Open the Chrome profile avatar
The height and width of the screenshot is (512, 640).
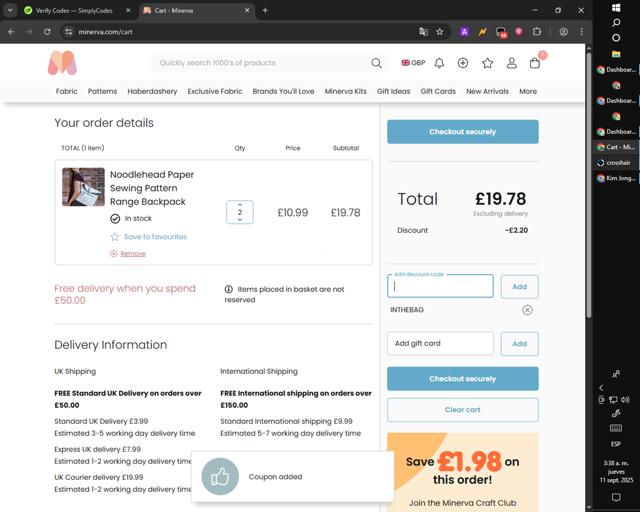coord(563,32)
